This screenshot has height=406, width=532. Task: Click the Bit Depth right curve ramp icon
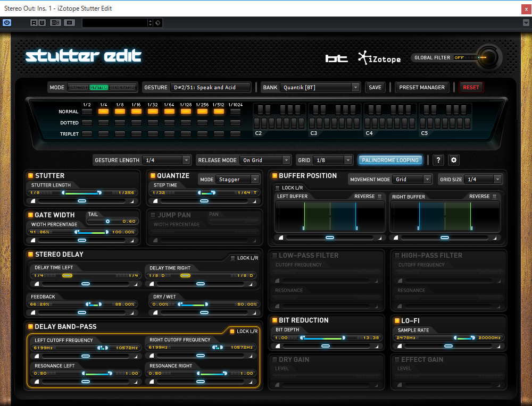376,346
